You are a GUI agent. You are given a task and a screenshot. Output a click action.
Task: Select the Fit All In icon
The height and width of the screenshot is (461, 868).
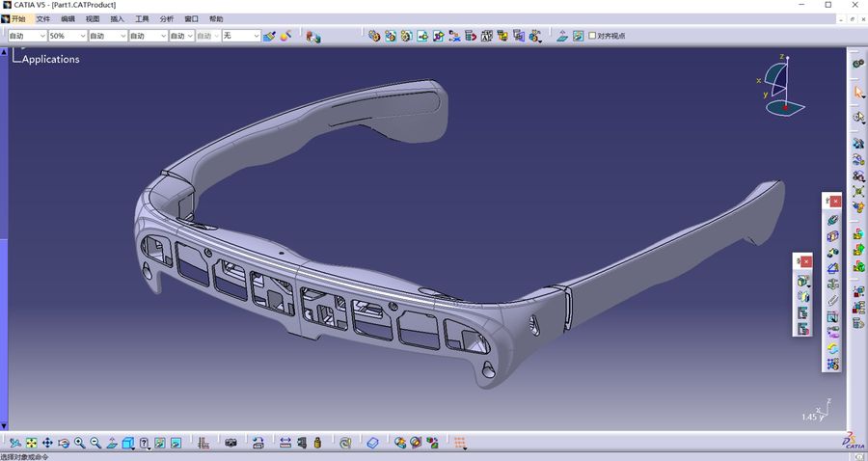32,443
